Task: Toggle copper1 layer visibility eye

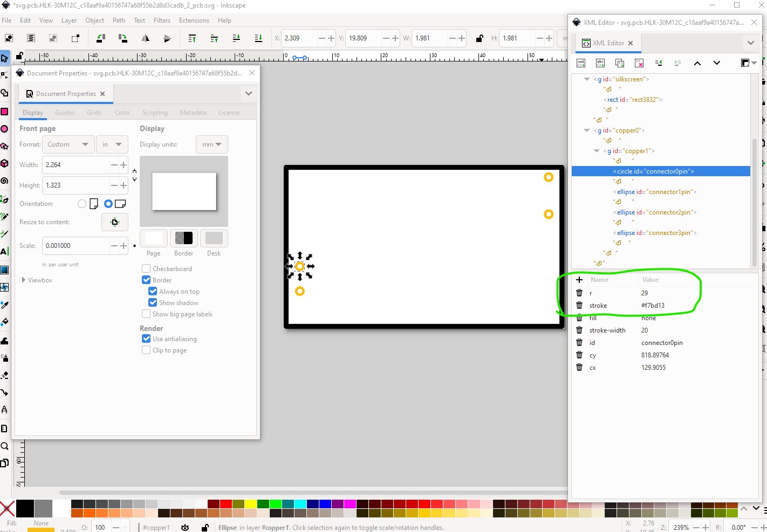Action: coord(185,528)
